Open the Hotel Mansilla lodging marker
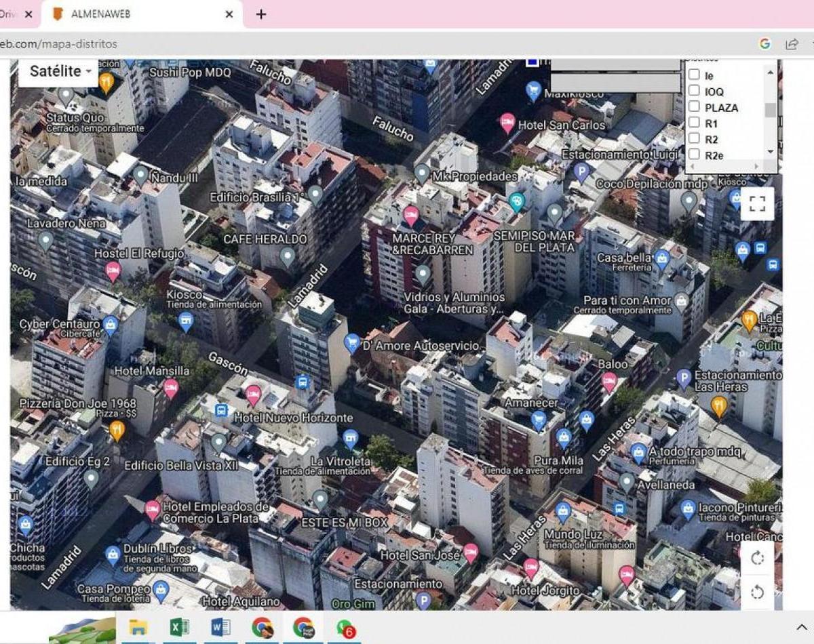 [x=171, y=388]
